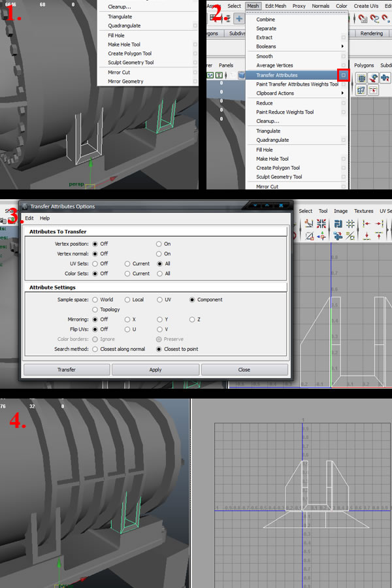Set Mirroring to X
This screenshot has height=588, width=392.
(127, 319)
